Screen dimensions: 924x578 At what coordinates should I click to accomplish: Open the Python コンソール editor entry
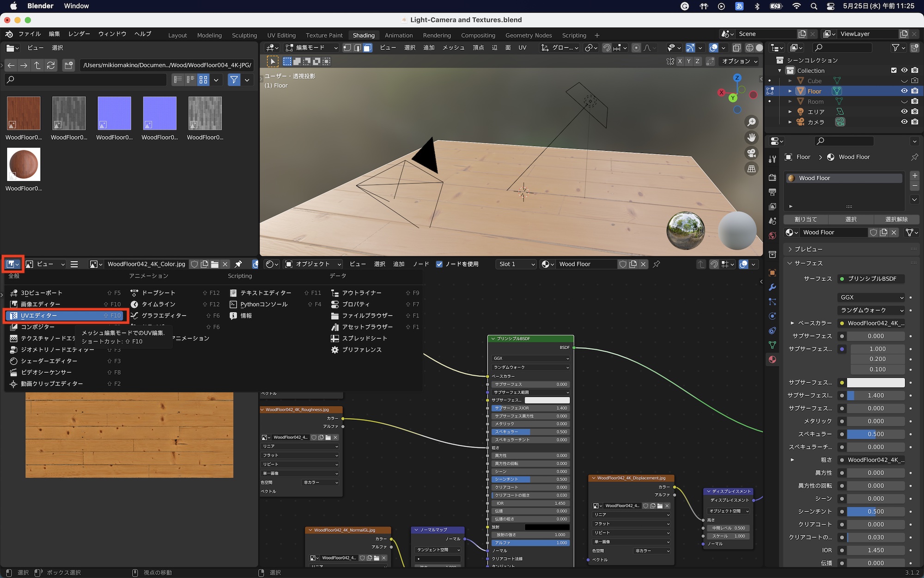264,304
